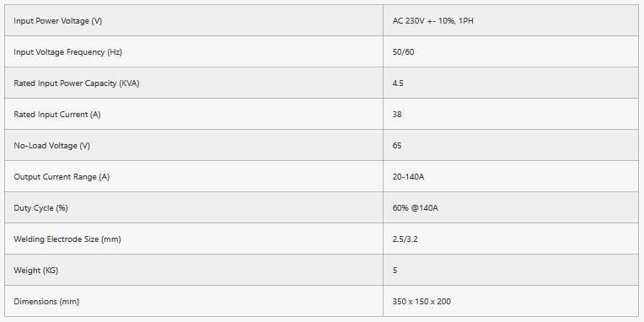The width and height of the screenshot is (644, 322).
Task: Select the 50/60 frequency value
Action: tap(403, 52)
